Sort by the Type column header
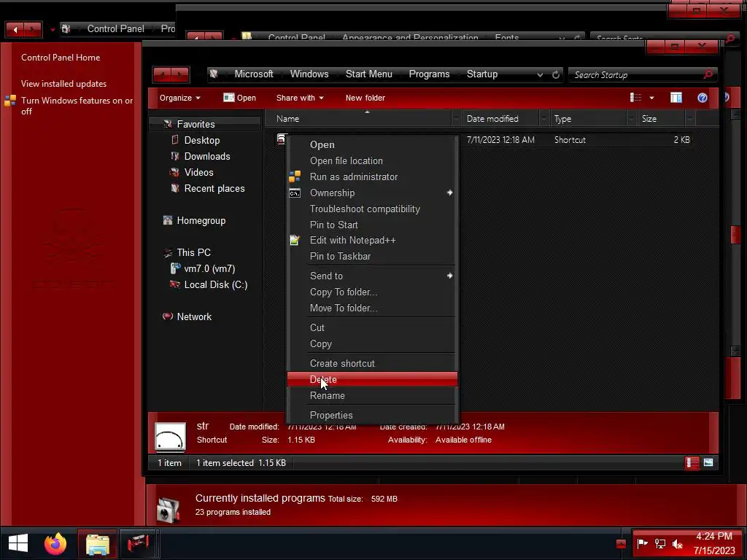The image size is (747, 560). pyautogui.click(x=589, y=119)
